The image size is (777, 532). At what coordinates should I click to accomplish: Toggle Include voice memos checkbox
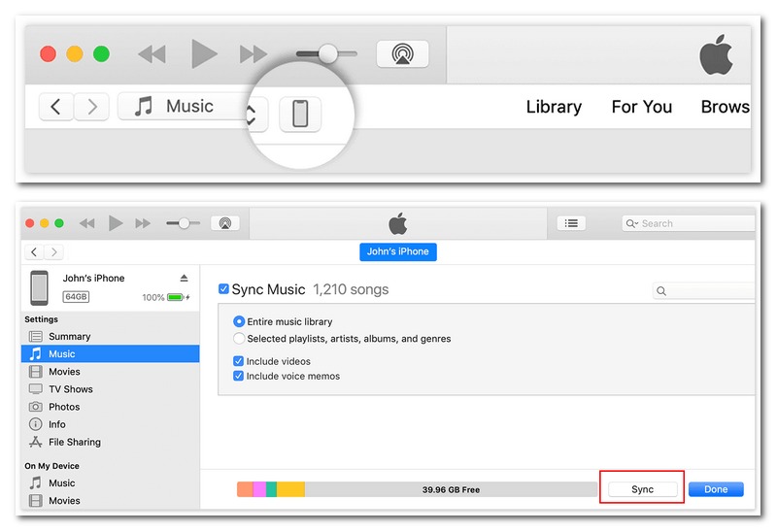[x=238, y=376]
